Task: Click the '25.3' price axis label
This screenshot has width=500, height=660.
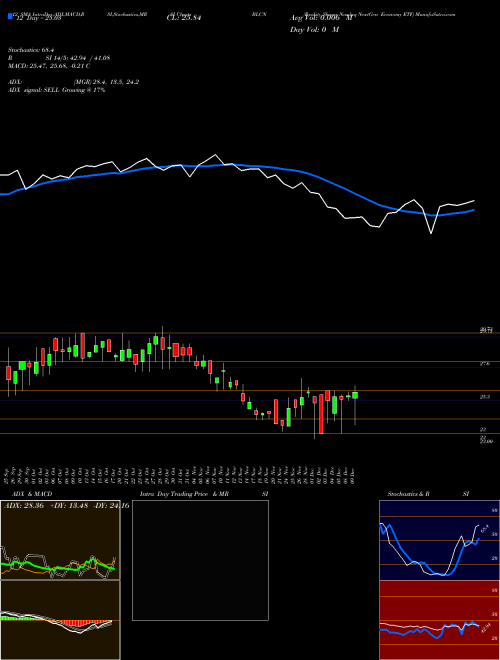Action: 485,396
